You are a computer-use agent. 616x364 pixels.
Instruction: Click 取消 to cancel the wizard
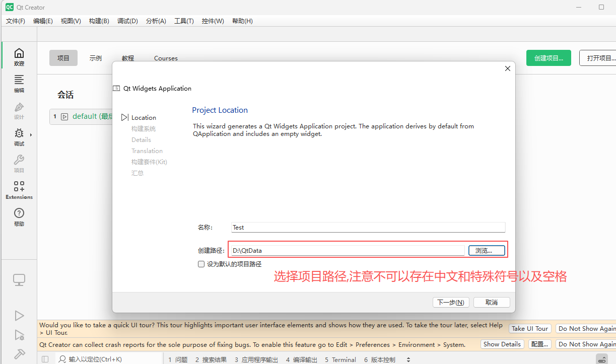tap(492, 302)
